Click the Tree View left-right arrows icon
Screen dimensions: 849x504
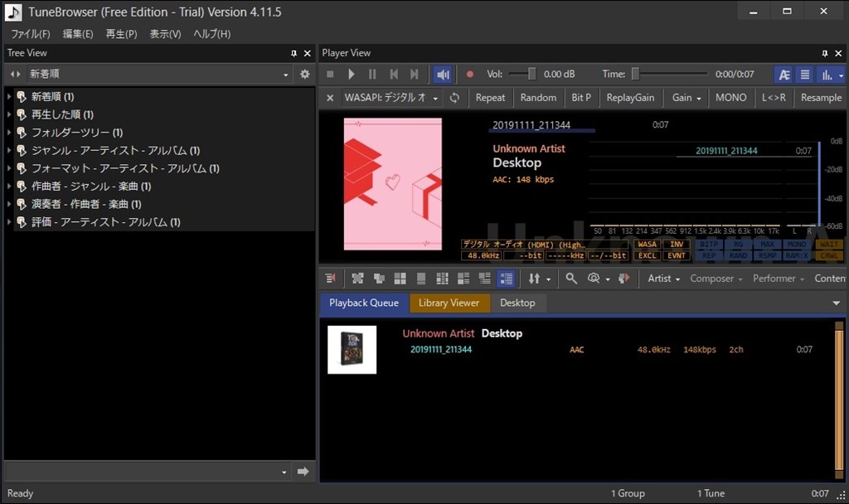tap(15, 74)
